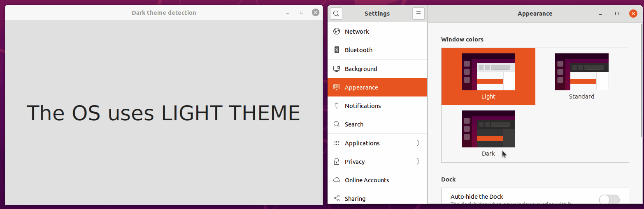The height and width of the screenshot is (209, 644).
Task: Click the Background monitor icon
Action: 337,69
